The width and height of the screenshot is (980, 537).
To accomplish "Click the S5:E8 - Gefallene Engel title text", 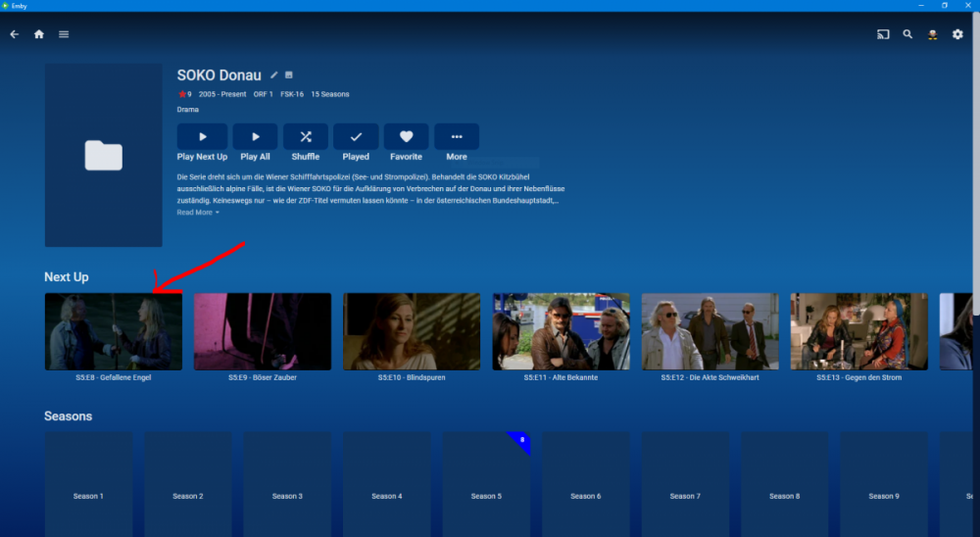I will coord(113,377).
